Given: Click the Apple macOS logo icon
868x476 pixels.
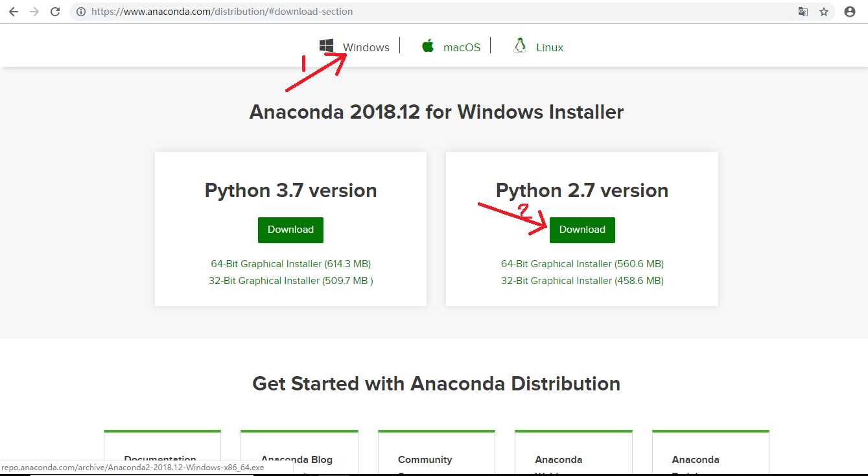Looking at the screenshot, I should [x=427, y=45].
